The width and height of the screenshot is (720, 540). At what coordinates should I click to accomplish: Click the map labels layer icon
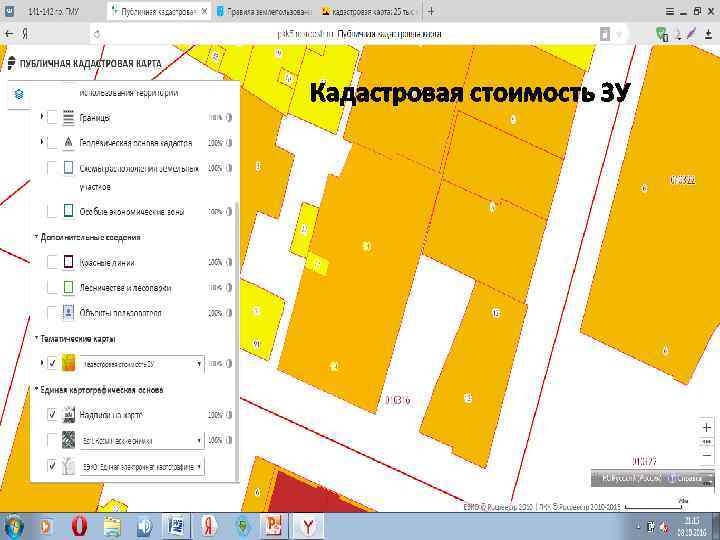click(68, 415)
